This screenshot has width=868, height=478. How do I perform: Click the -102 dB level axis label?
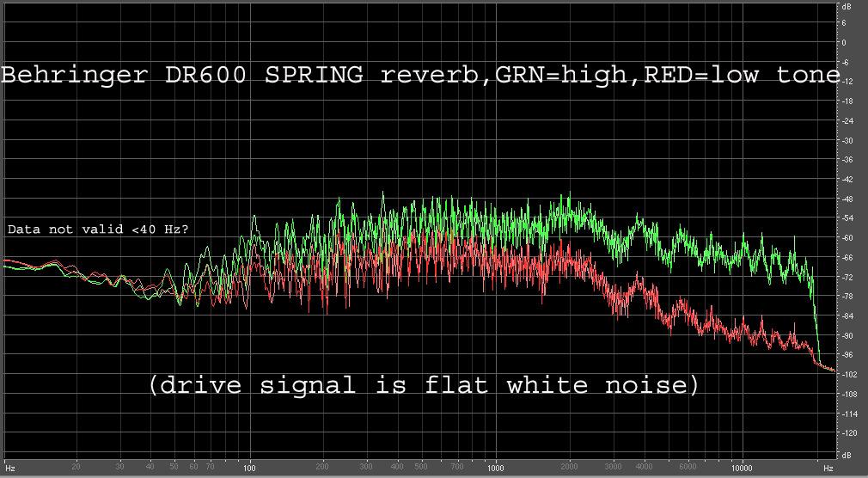tap(848, 375)
